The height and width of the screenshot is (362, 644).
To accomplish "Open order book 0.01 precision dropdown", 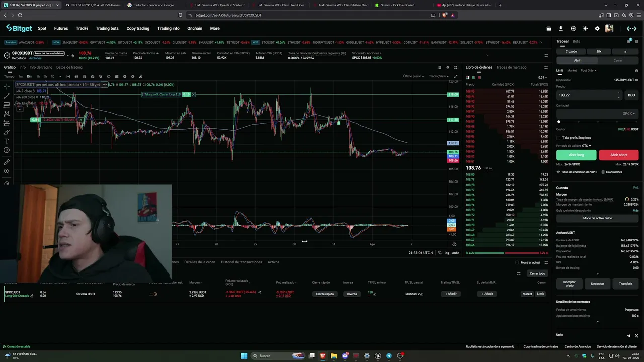I will click(542, 77).
